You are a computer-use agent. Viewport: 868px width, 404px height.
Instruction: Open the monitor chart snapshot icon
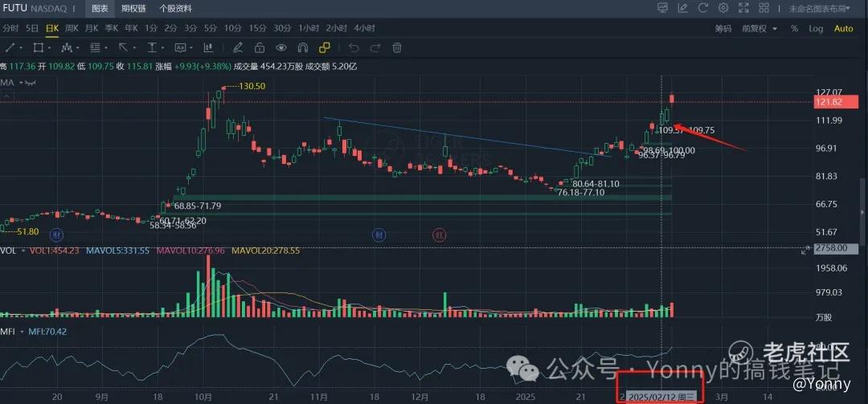(662, 8)
